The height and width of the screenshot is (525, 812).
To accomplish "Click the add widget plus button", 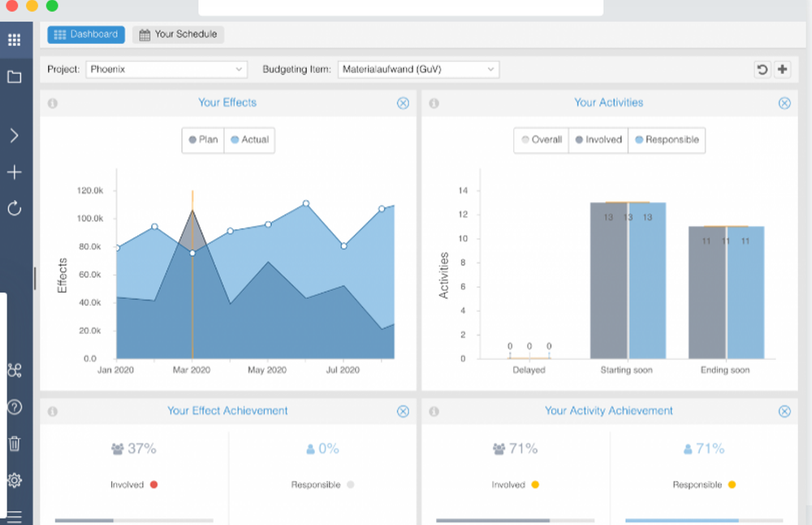I will [783, 69].
